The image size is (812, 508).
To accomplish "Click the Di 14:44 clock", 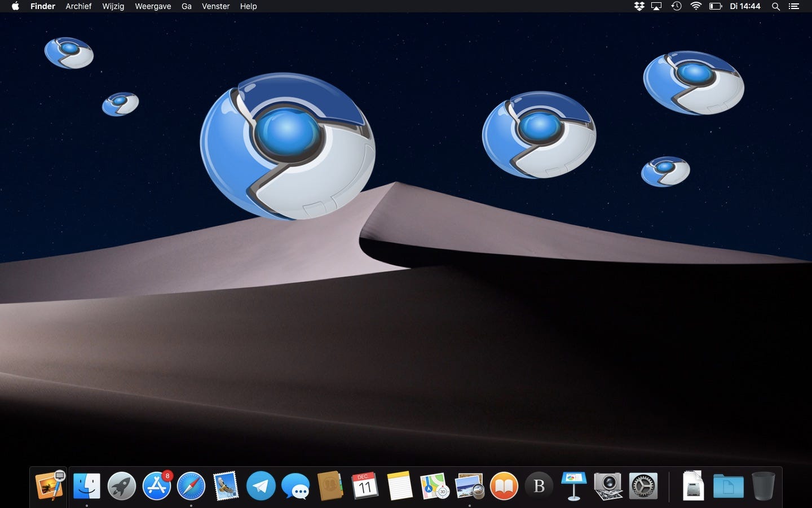I will tap(745, 6).
